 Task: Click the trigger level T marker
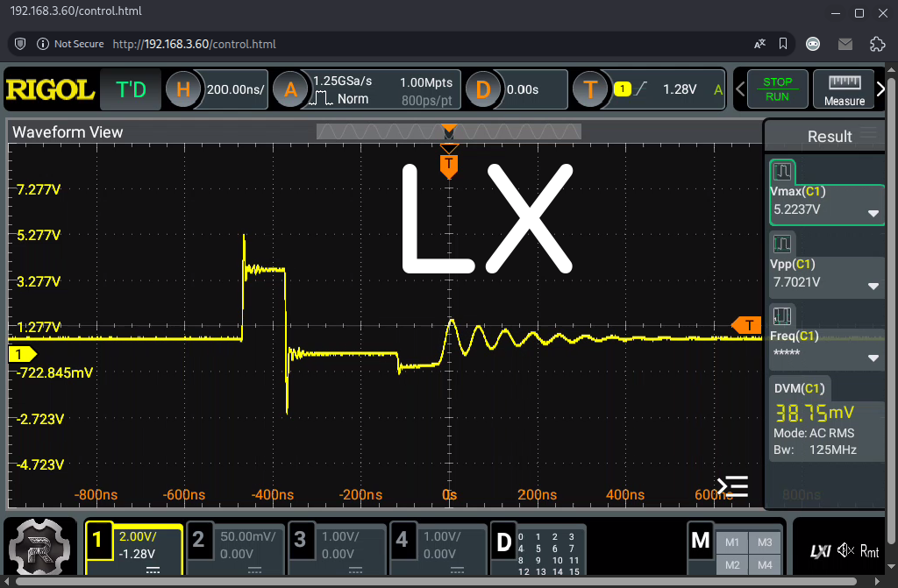click(x=746, y=325)
